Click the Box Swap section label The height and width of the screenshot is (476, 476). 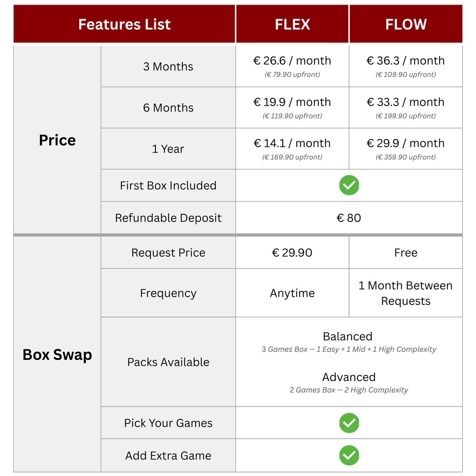[x=57, y=354]
